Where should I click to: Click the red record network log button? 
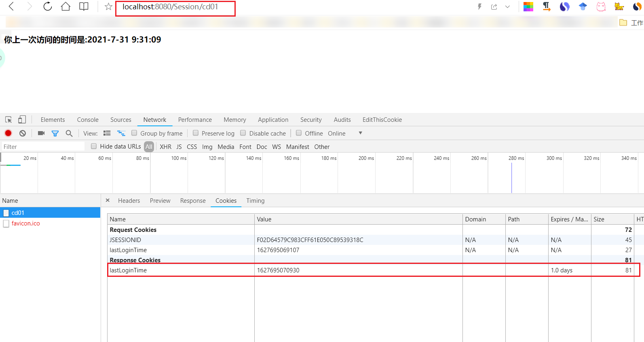8,133
